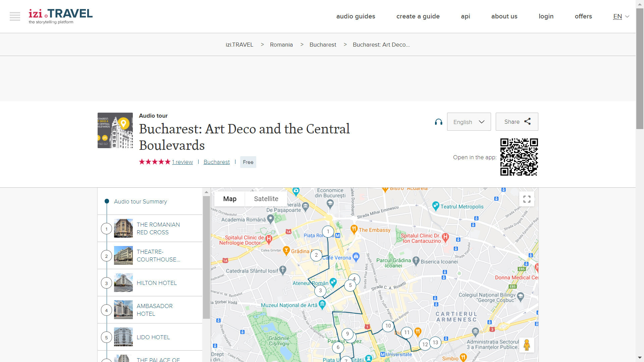Click the Romanian Red Cross thumbnail
Screen dimensions: 644x362
[x=123, y=228]
